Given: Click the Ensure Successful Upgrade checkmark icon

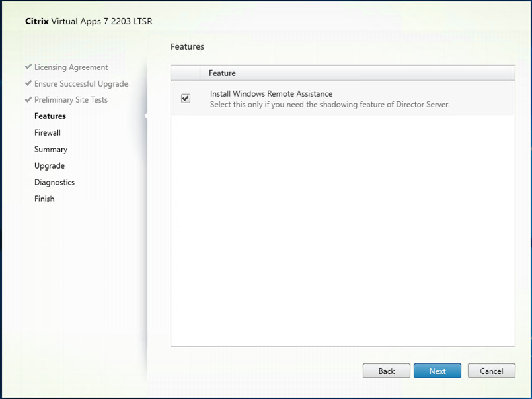Looking at the screenshot, I should (28, 83).
